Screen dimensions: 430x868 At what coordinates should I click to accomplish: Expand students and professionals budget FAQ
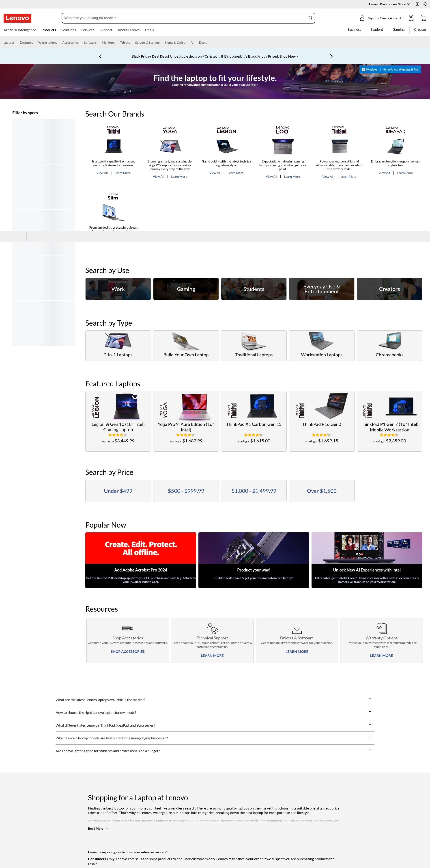pyautogui.click(x=215, y=751)
